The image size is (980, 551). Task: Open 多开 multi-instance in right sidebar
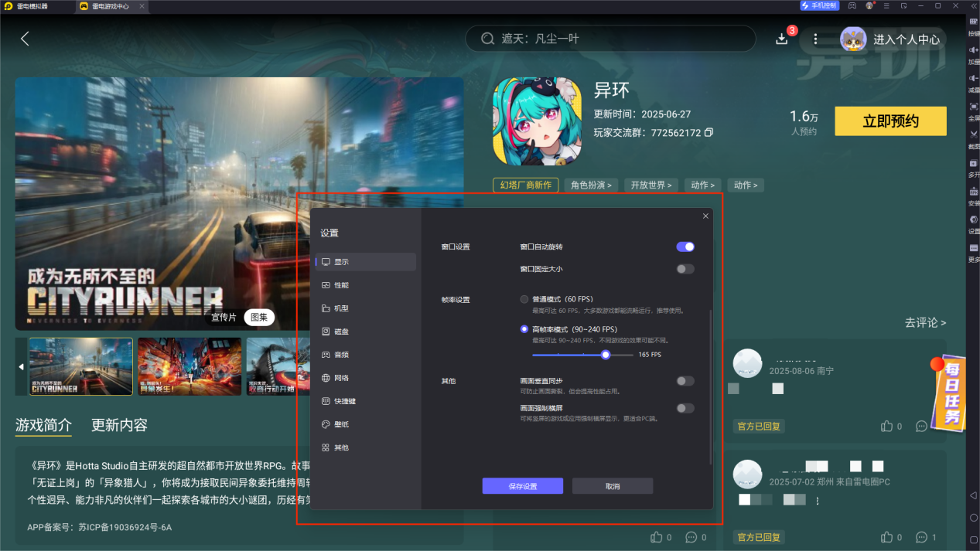pyautogui.click(x=974, y=167)
